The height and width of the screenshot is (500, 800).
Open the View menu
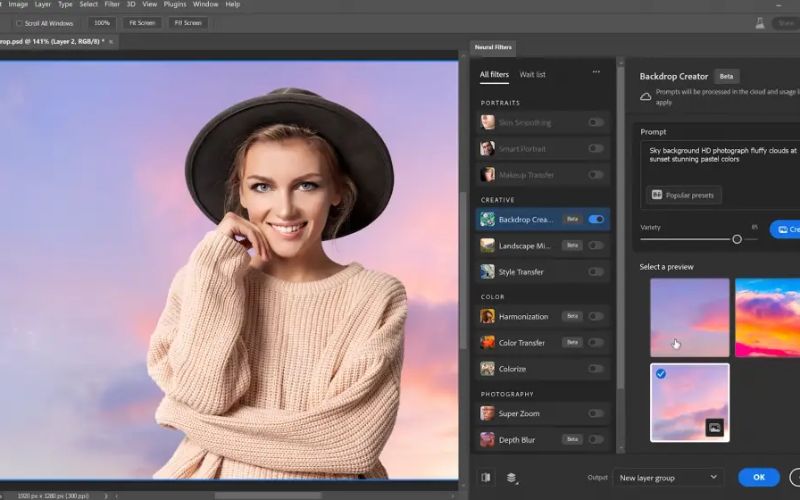[149, 4]
